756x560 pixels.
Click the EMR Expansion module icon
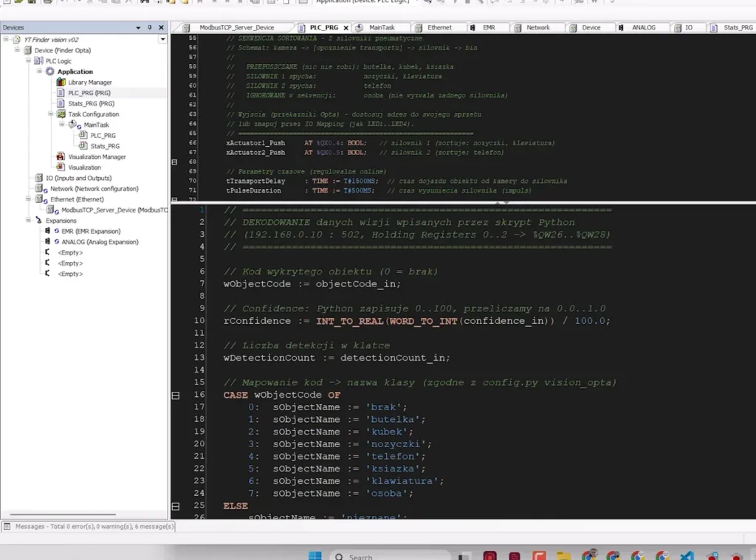click(x=47, y=231)
